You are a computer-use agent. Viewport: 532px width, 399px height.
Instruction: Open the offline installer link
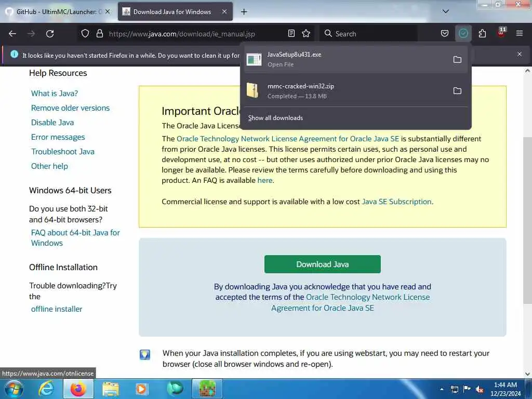pos(57,309)
